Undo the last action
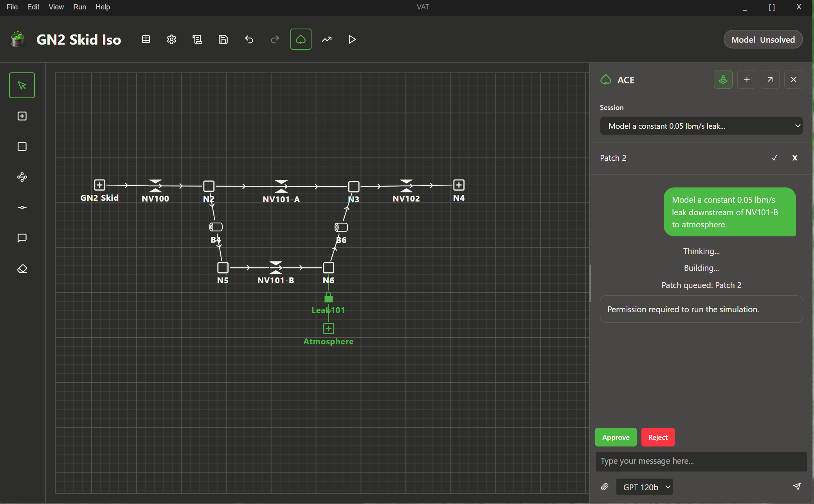 (249, 39)
